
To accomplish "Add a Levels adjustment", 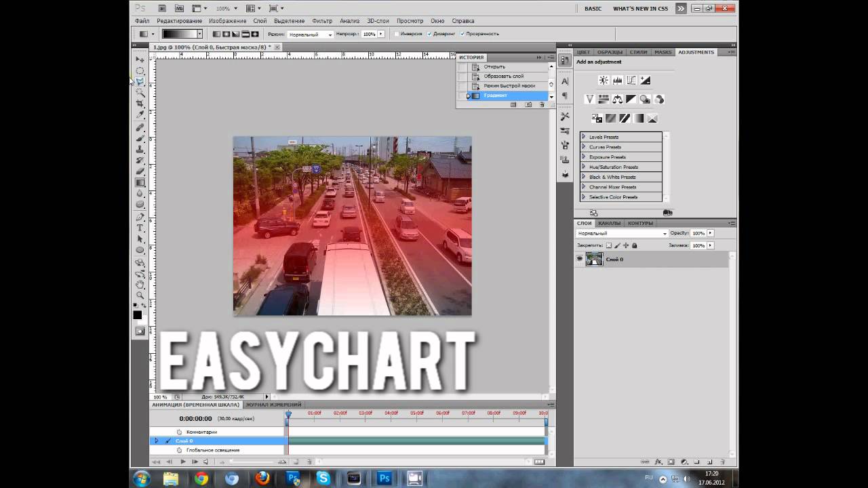I will pyautogui.click(x=617, y=80).
